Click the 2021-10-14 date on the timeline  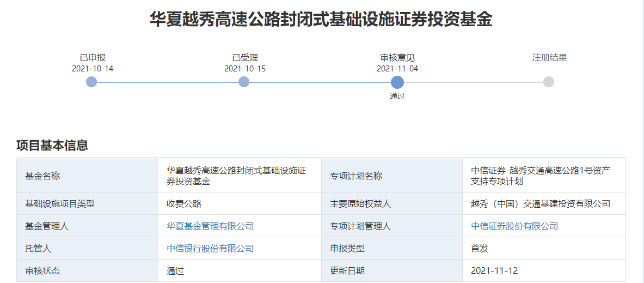pyautogui.click(x=93, y=69)
